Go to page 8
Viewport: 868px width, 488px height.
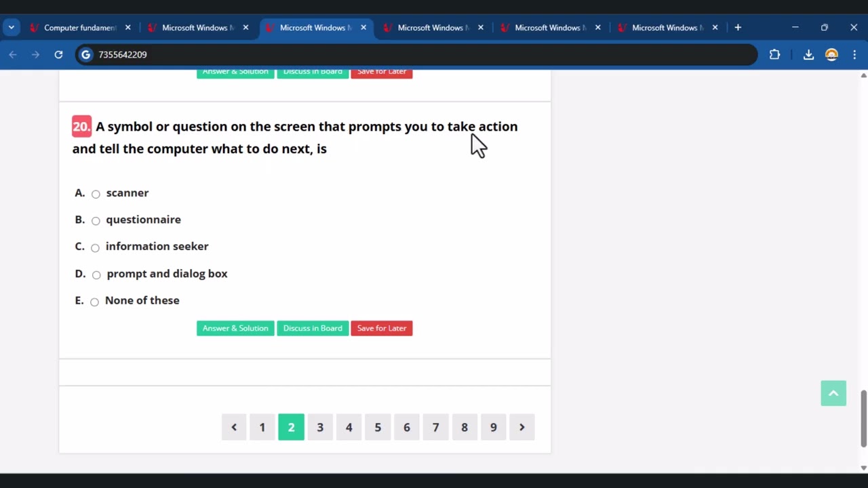465,427
